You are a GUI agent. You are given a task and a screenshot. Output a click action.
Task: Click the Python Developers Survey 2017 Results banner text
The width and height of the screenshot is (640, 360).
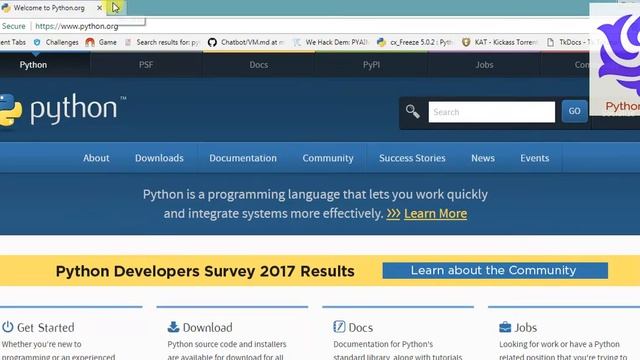tap(205, 271)
